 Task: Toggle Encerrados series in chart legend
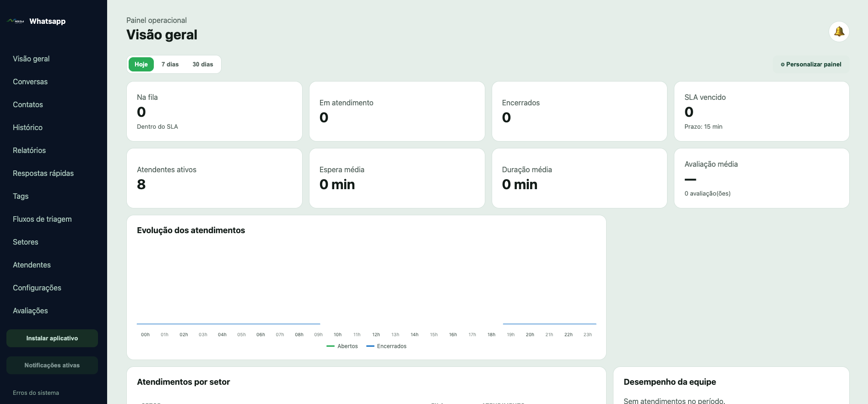pyautogui.click(x=386, y=346)
